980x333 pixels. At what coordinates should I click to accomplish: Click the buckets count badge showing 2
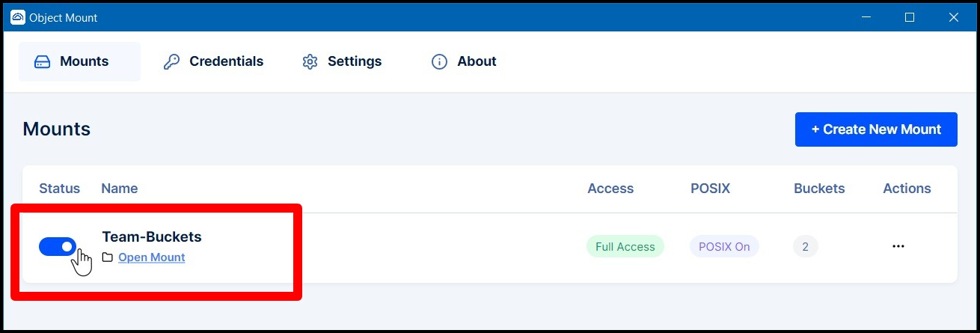(806, 247)
